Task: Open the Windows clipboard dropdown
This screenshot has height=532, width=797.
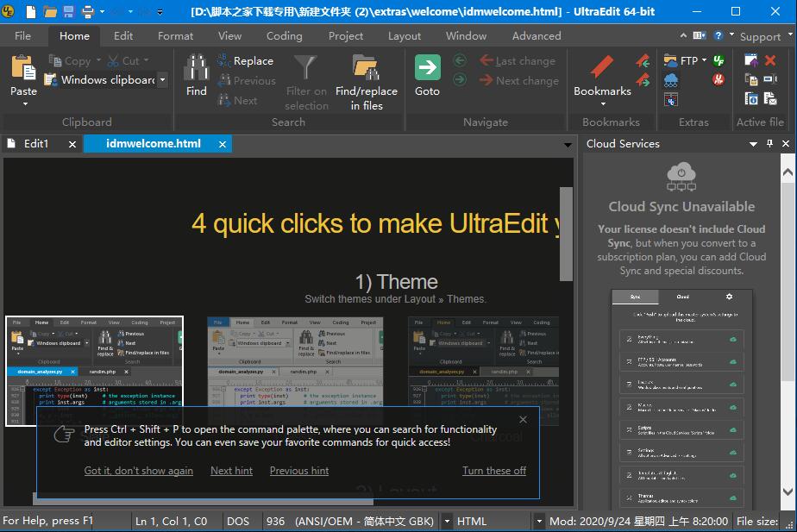Action: tap(163, 80)
